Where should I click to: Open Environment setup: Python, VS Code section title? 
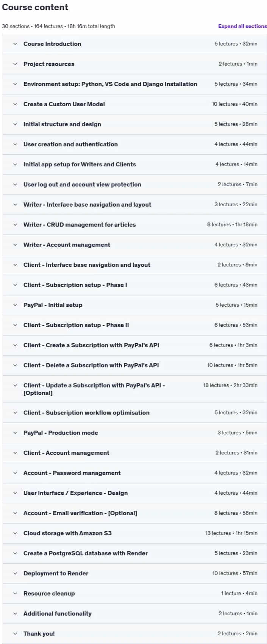110,84
